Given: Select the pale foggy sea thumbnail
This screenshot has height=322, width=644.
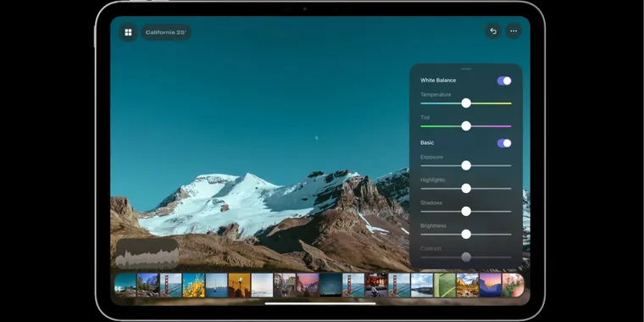Looking at the screenshot, I should pos(262,285).
